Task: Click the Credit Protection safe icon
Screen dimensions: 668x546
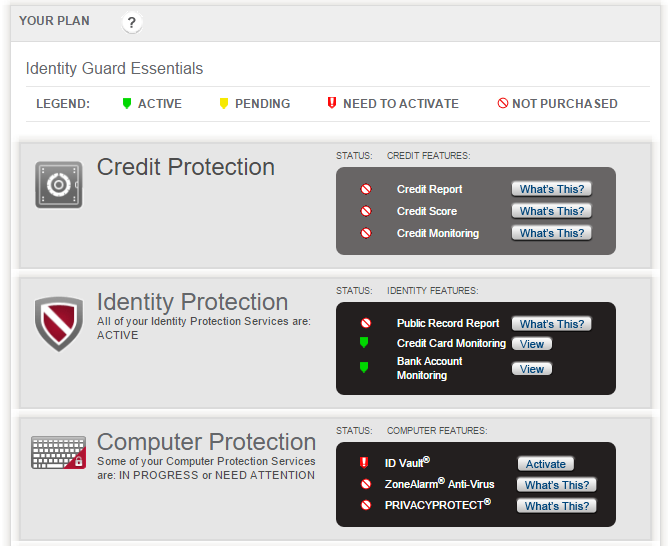Action: (x=59, y=185)
